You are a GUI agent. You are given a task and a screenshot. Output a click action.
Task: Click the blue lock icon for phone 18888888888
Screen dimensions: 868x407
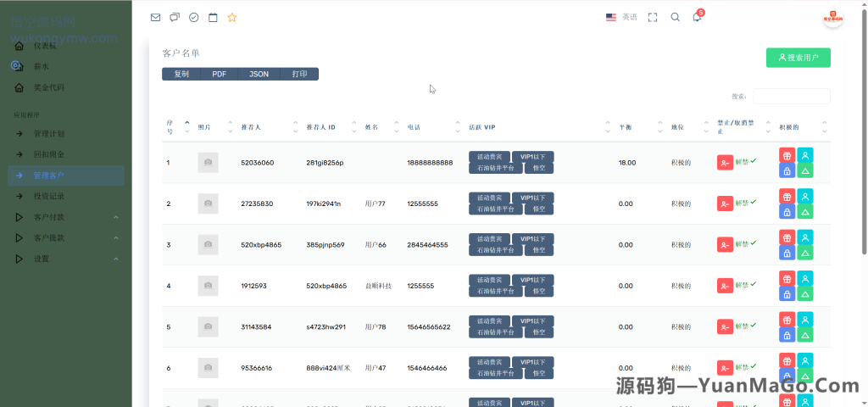787,170
